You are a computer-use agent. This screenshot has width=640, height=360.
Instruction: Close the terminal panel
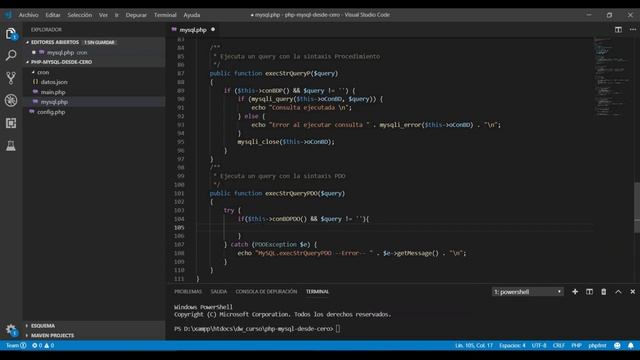(633, 291)
